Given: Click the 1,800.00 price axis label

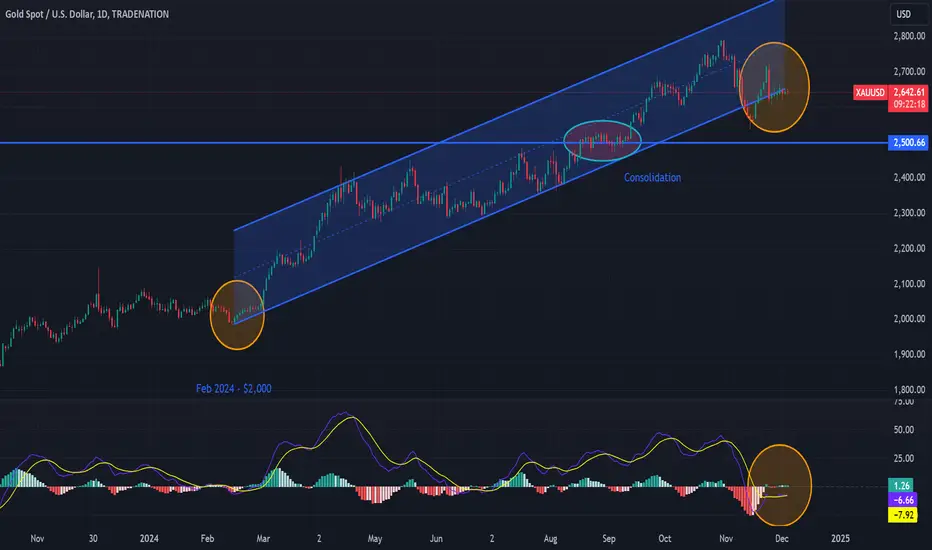Looking at the screenshot, I should pyautogui.click(x=909, y=389).
